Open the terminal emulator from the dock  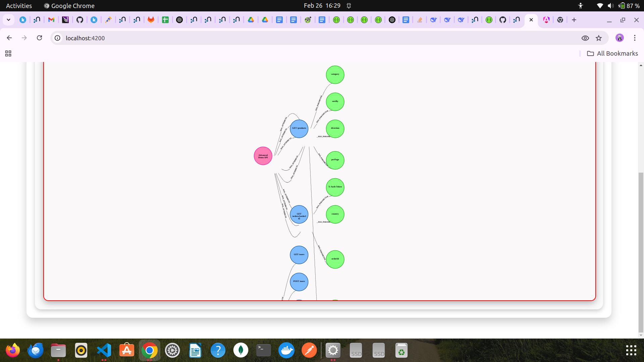(x=263, y=350)
